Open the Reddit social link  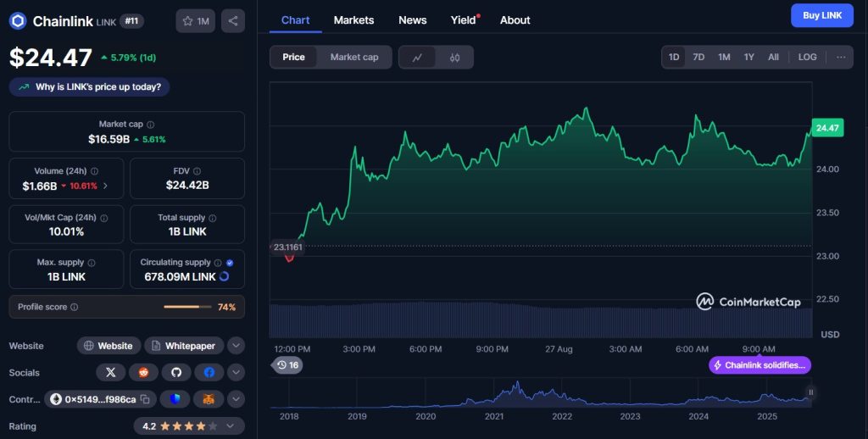click(x=143, y=372)
